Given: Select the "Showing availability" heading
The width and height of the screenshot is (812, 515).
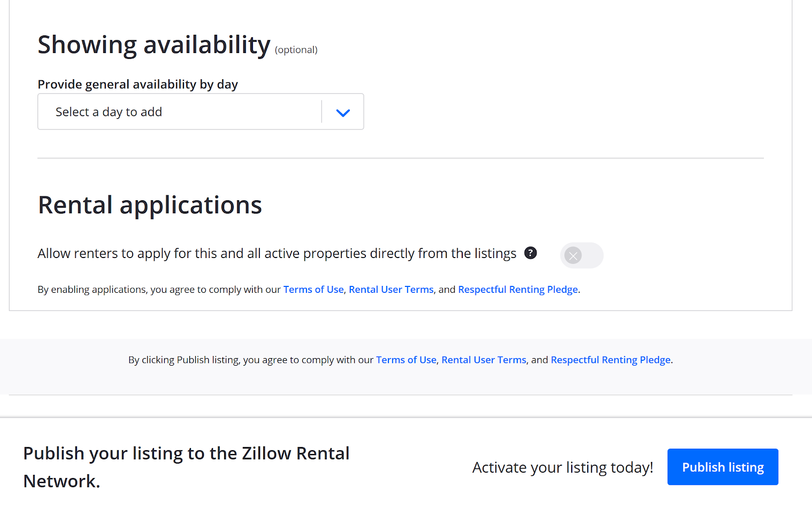Looking at the screenshot, I should pos(154,44).
